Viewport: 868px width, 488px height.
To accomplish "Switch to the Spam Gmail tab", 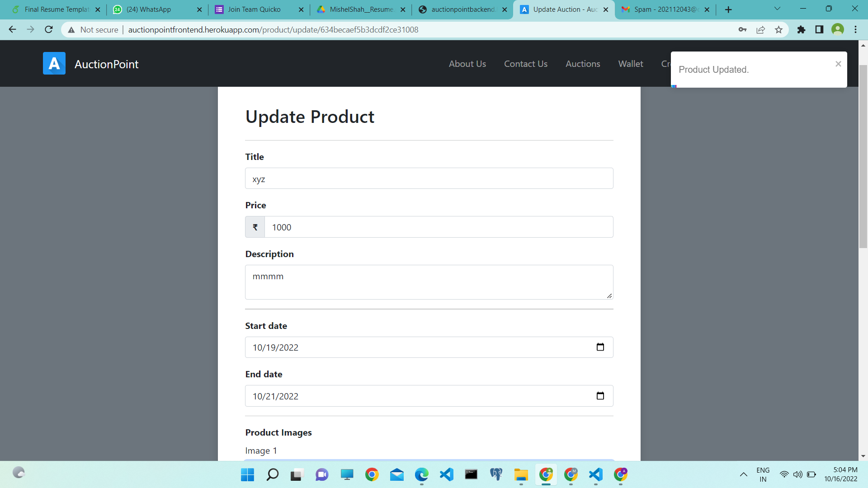I will coord(660,9).
